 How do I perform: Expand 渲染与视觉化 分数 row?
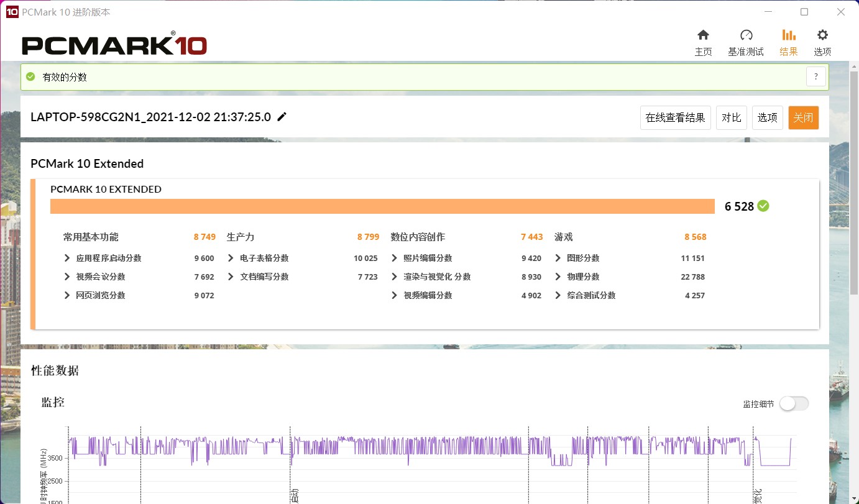394,277
